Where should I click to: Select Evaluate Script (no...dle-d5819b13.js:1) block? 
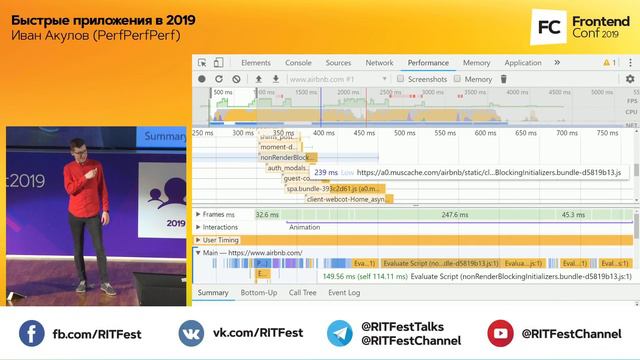pos(440,263)
